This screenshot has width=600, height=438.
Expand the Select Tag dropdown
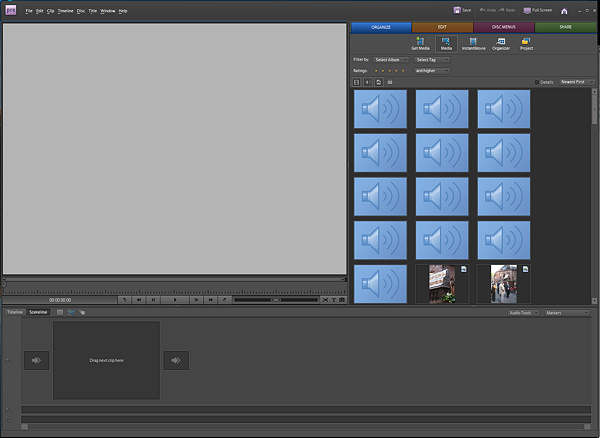coord(431,60)
